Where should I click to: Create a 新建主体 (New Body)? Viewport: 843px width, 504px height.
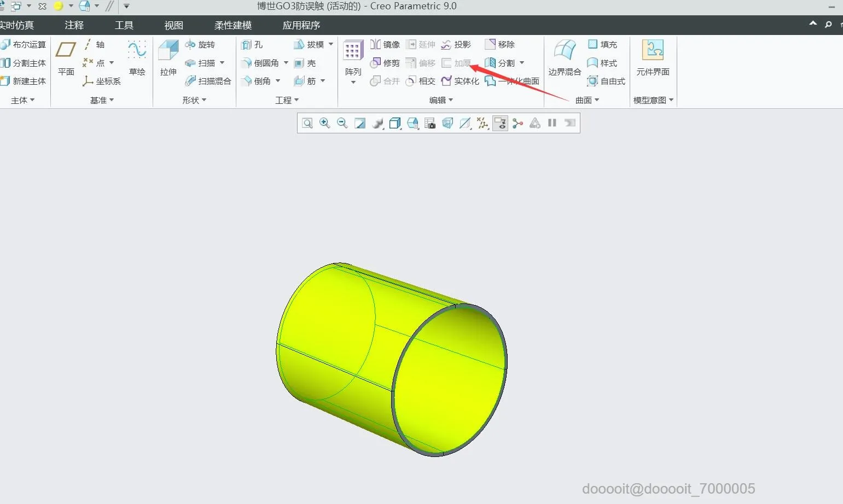(24, 81)
